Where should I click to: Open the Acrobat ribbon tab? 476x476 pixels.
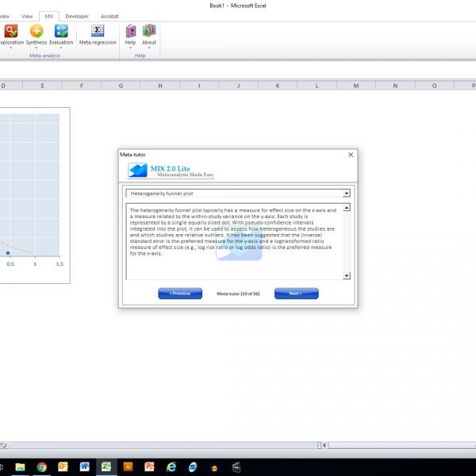point(109,17)
